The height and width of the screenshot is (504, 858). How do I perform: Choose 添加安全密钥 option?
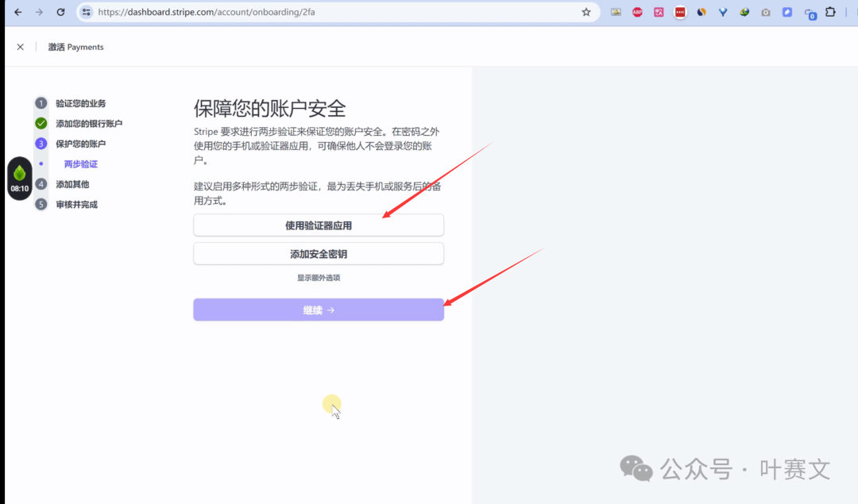tap(318, 254)
